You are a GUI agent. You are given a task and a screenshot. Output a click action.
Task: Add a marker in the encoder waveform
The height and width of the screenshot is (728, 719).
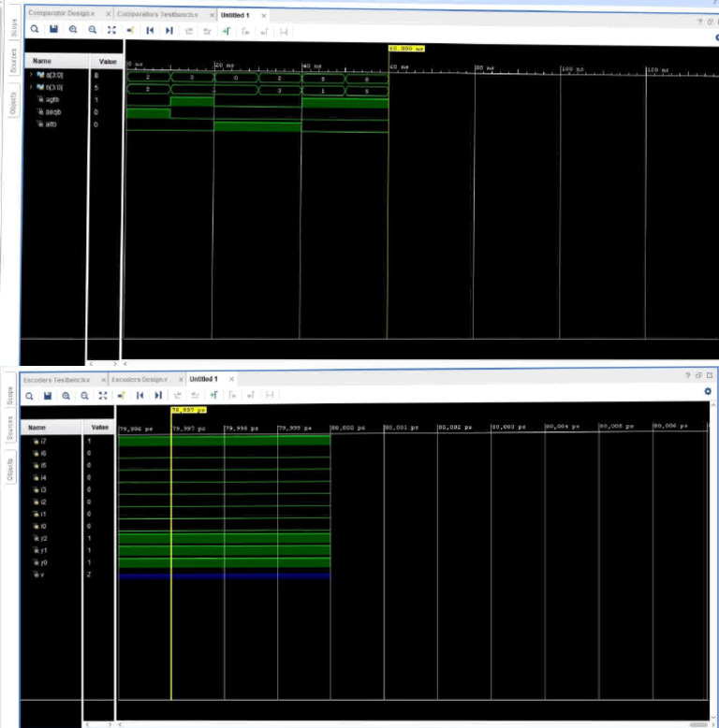213,395
